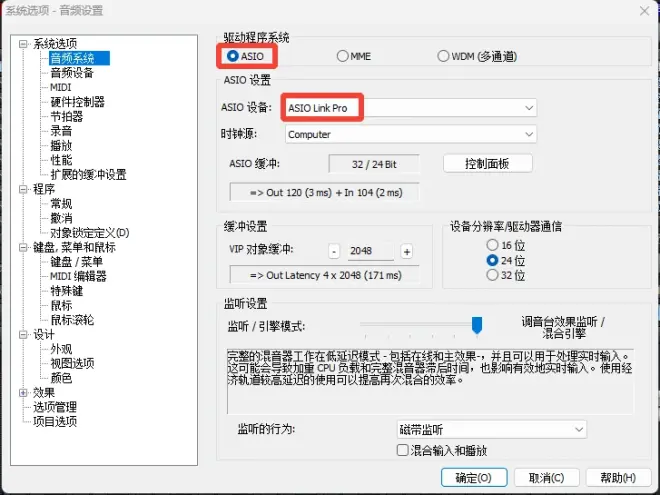
Task: Select 16 位 device resolution
Action: [x=491, y=245]
